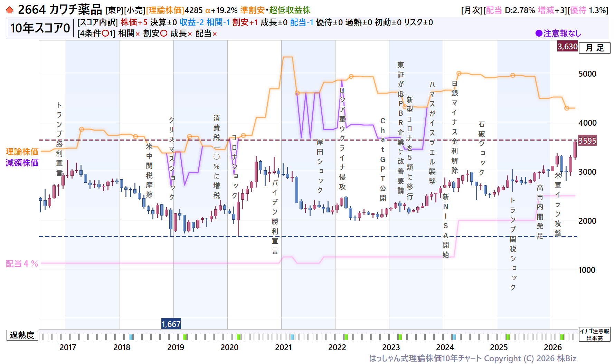
Task: Click the α+19.2% figure
Action: coord(221,10)
